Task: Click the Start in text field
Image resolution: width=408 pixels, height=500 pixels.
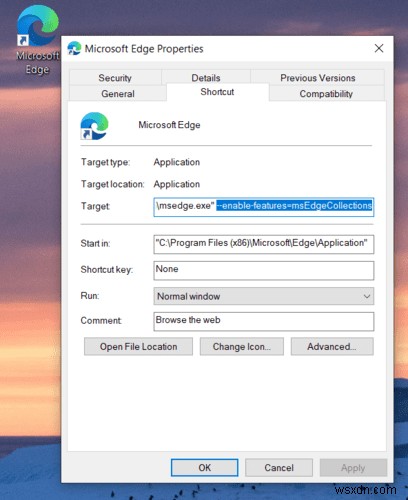Action: 264,244
